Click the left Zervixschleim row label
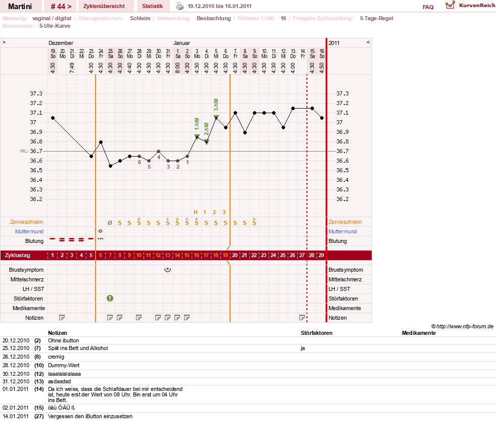496x448 pixels. (x=26, y=222)
